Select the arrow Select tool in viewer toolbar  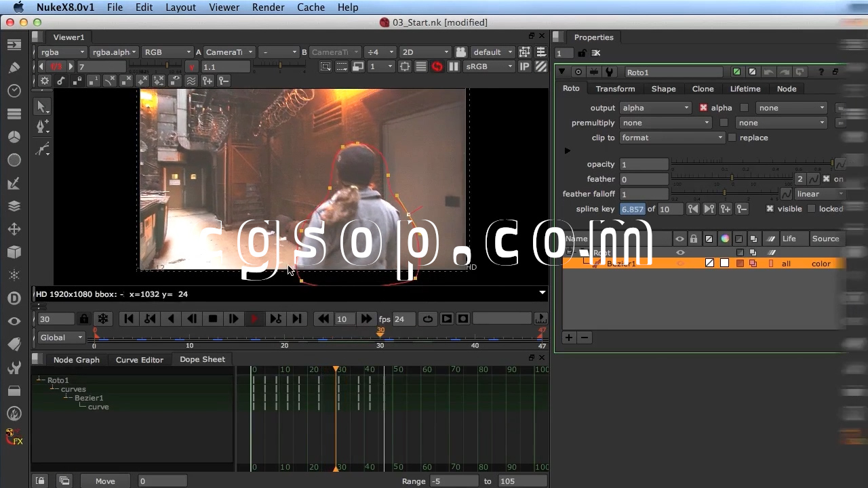point(43,106)
